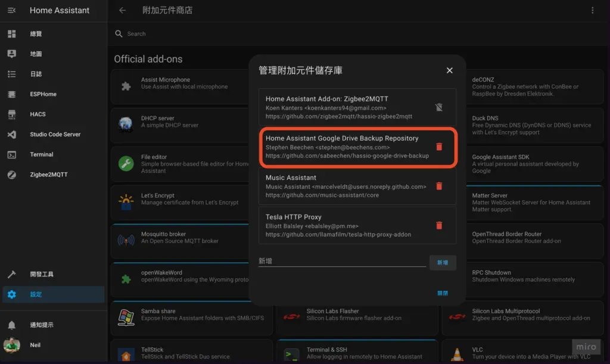This screenshot has height=364, width=610.
Task: Click the 新增 button to add repository
Action: tap(443, 262)
